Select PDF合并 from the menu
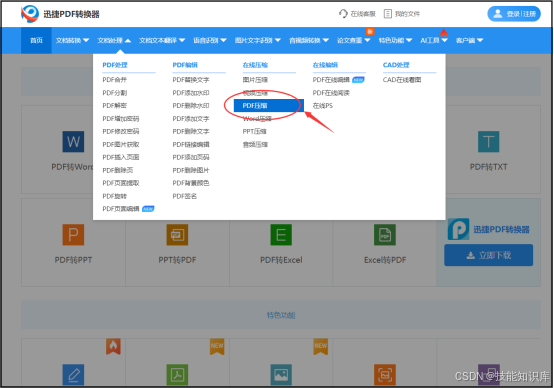The height and width of the screenshot is (388, 554). pos(114,80)
